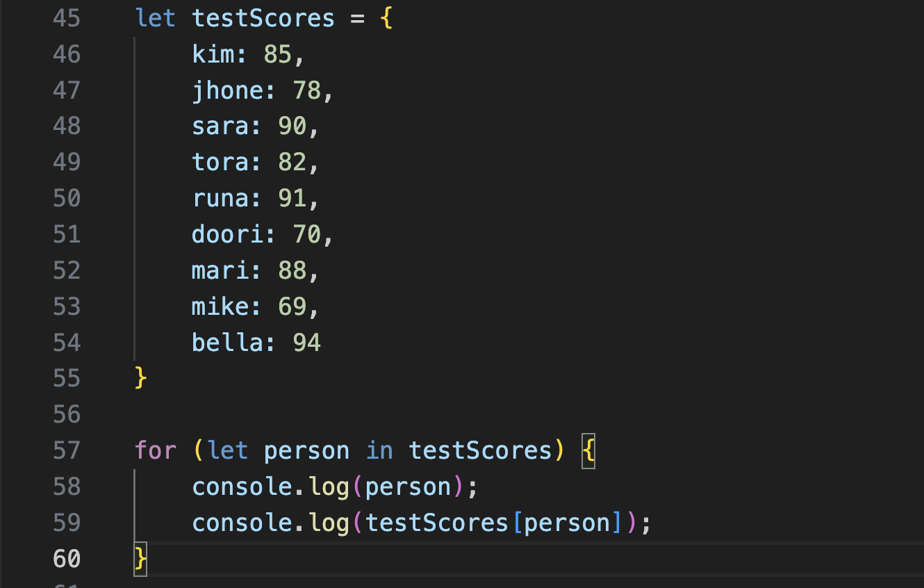Viewport: 924px width, 588px height.
Task: Click the in keyword of the loop
Action: pos(379,450)
